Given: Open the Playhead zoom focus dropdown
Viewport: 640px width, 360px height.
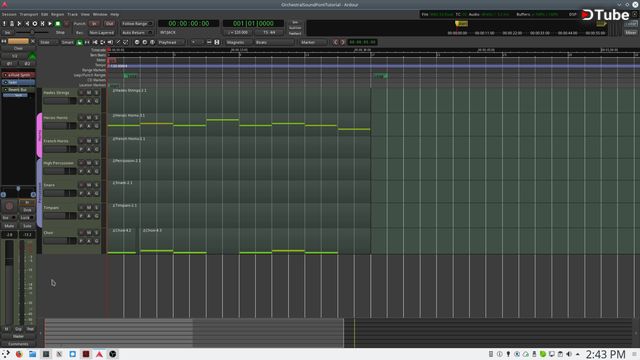Looking at the screenshot, I should 171,42.
